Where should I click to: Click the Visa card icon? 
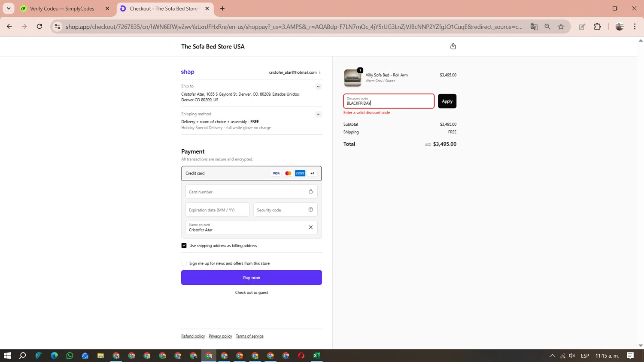tap(276, 173)
